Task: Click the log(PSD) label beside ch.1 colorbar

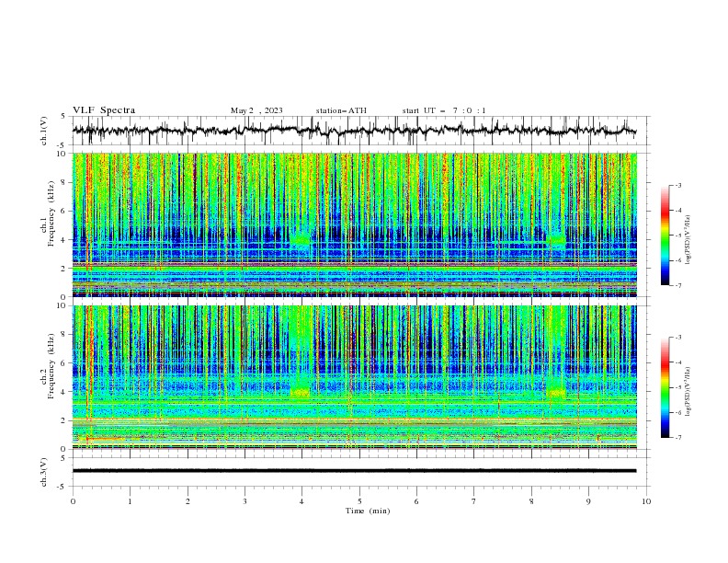Action: 688,240
